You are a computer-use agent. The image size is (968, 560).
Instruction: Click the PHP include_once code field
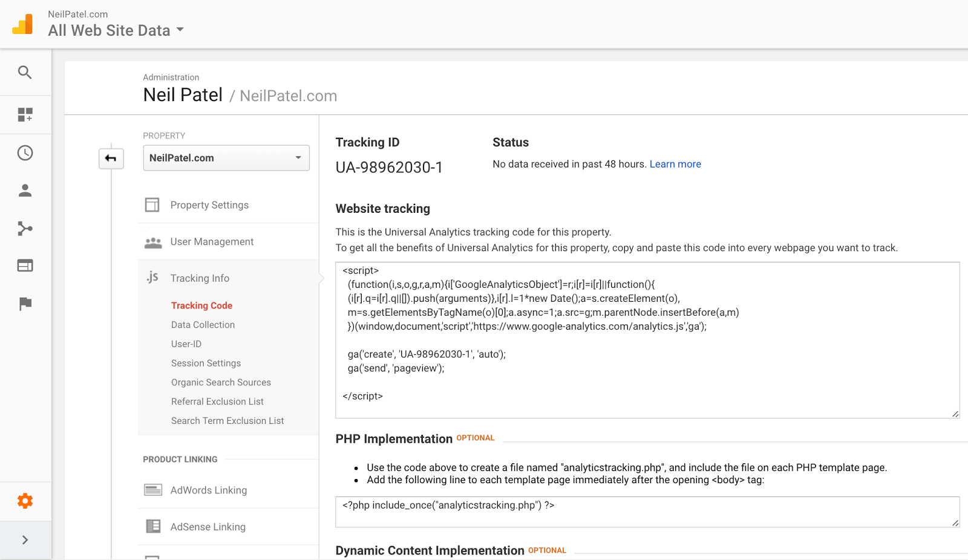click(647, 512)
